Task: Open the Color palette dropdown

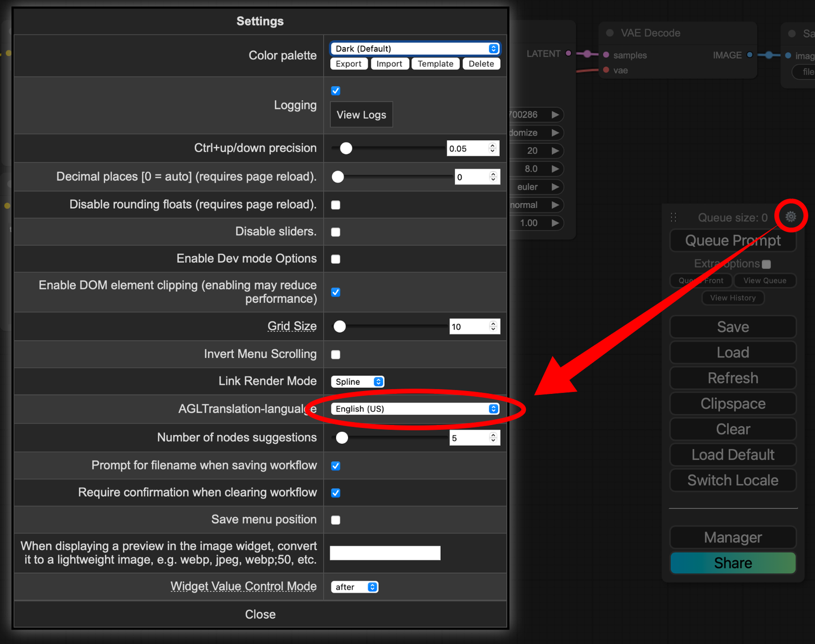Action: click(415, 49)
